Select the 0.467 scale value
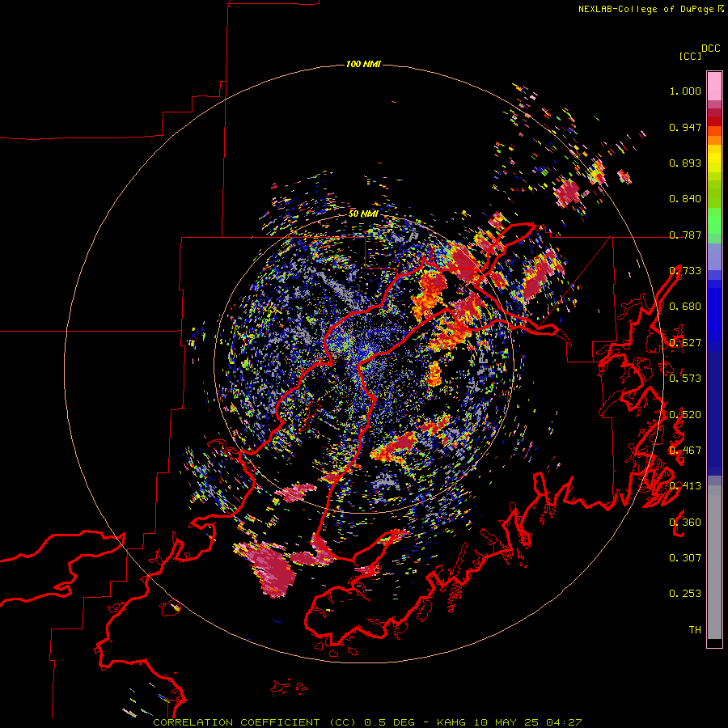The width and height of the screenshot is (728, 728). [685, 451]
